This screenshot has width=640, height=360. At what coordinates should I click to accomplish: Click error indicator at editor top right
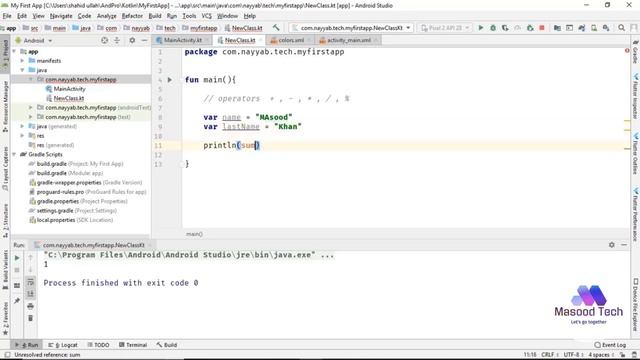pos(627,51)
